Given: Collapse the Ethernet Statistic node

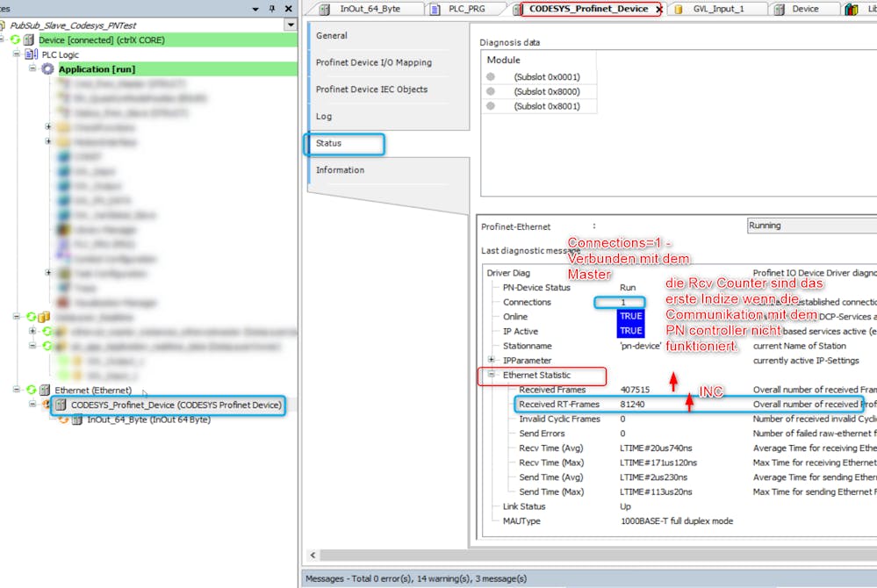Looking at the screenshot, I should [x=492, y=375].
